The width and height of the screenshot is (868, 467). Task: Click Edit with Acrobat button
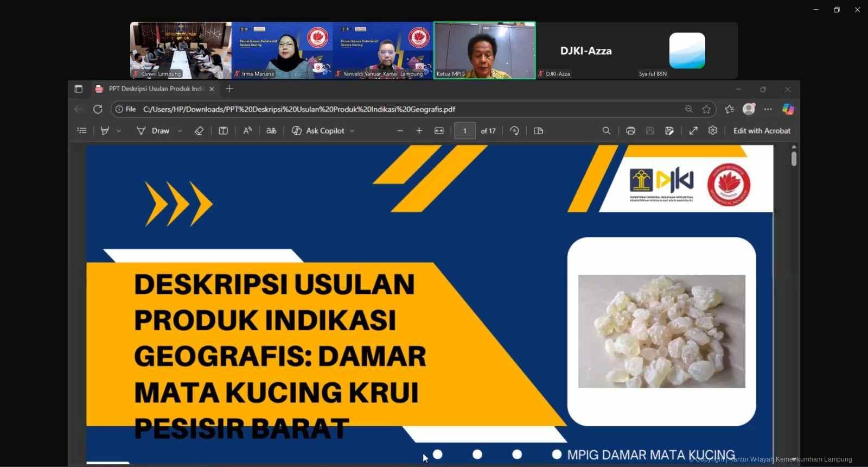coord(762,131)
